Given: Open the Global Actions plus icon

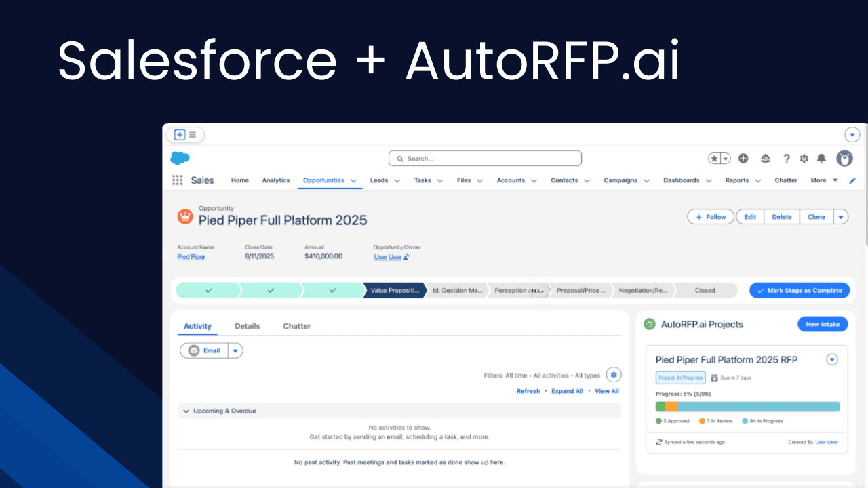Looking at the screenshot, I should click(x=743, y=159).
